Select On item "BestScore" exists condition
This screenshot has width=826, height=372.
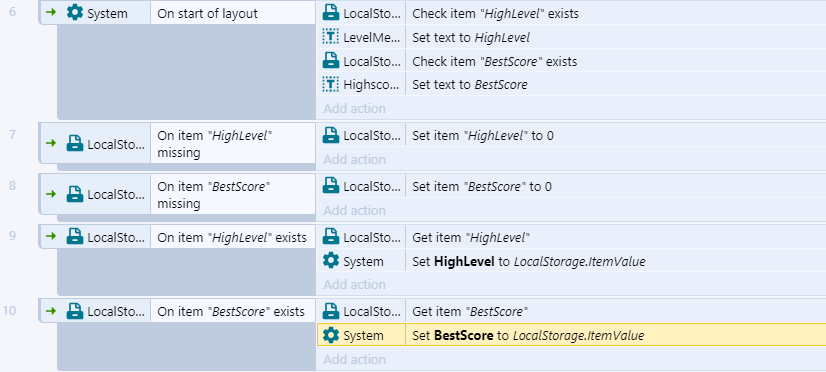pos(233,311)
